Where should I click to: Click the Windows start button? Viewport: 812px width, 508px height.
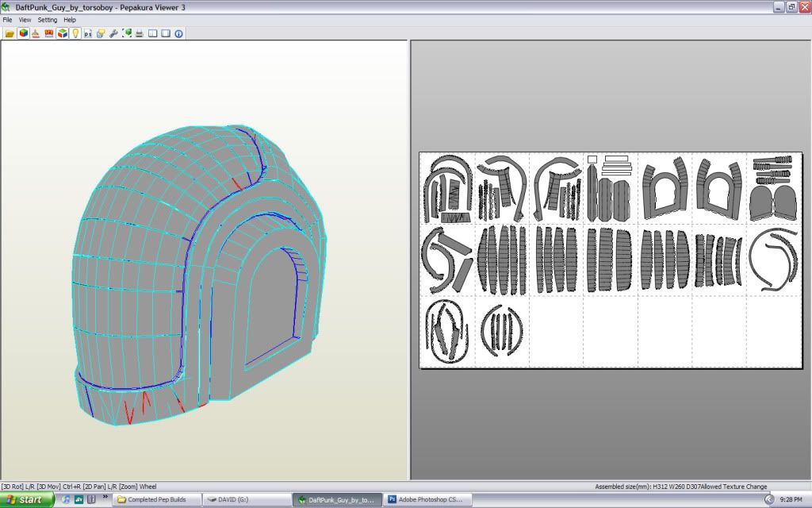[x=27, y=500]
